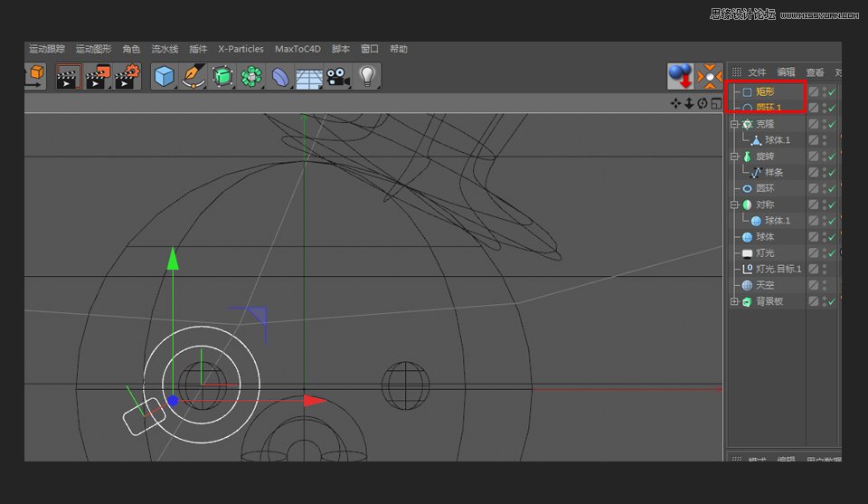This screenshot has height=504, width=868.
Task: Click the layer swatch for 球体 object
Action: [814, 237]
